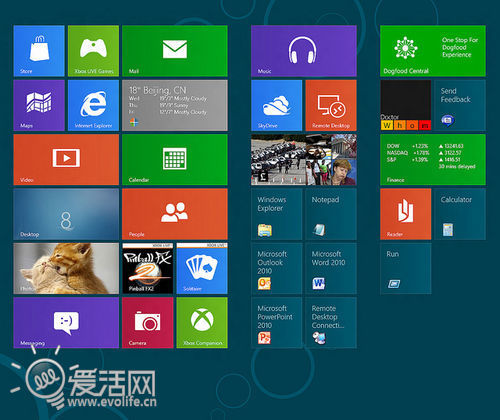Open the Music tile

coord(304,51)
